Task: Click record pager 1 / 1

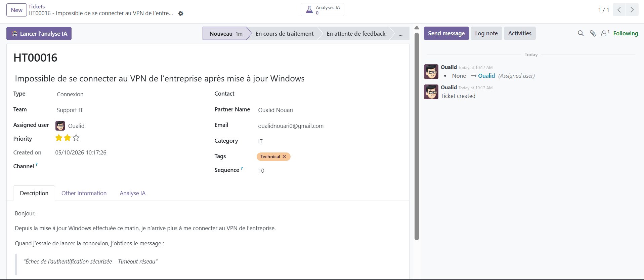Action: point(603,10)
